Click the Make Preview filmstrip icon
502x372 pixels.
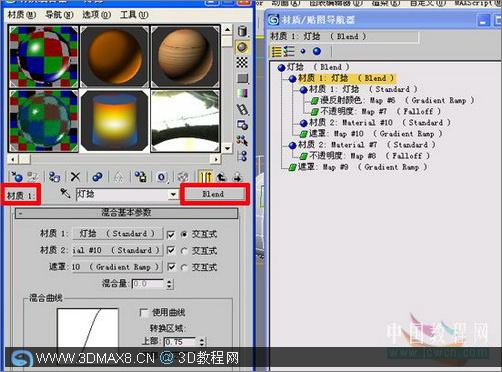click(x=242, y=109)
